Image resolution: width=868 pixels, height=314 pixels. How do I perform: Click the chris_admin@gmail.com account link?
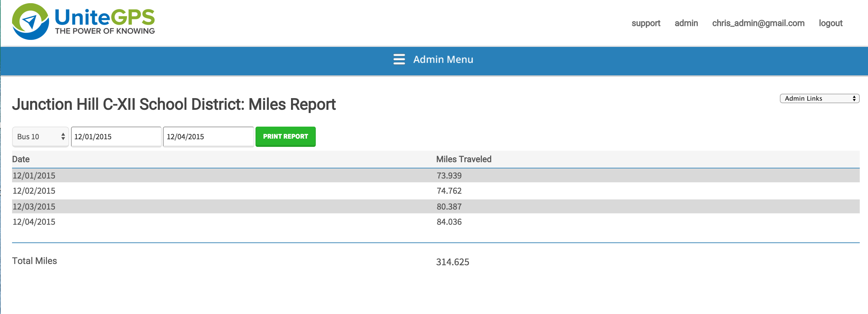click(x=758, y=23)
